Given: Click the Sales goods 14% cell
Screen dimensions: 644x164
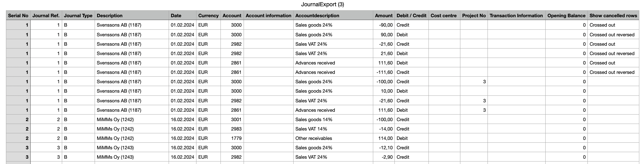Looking at the screenshot, I should click(x=333, y=119).
